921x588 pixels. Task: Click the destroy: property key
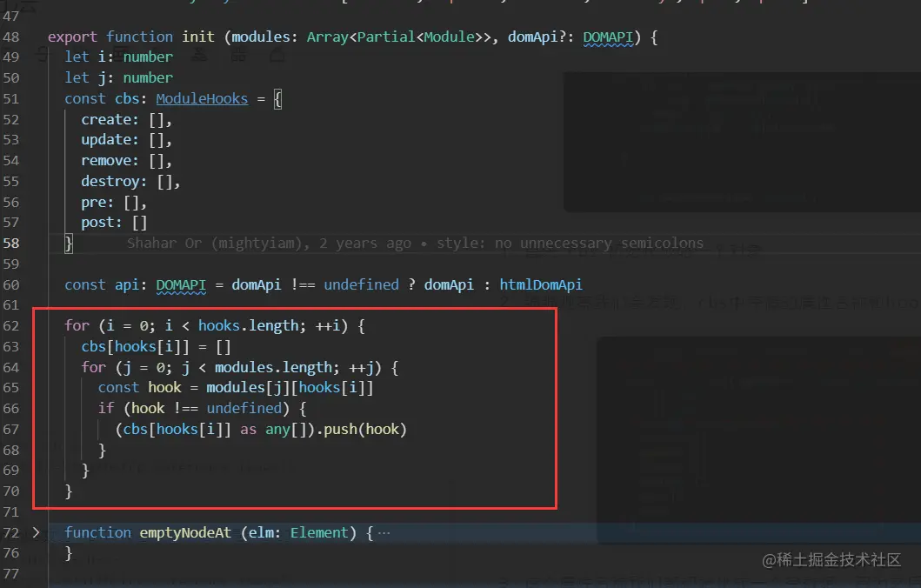(114, 182)
